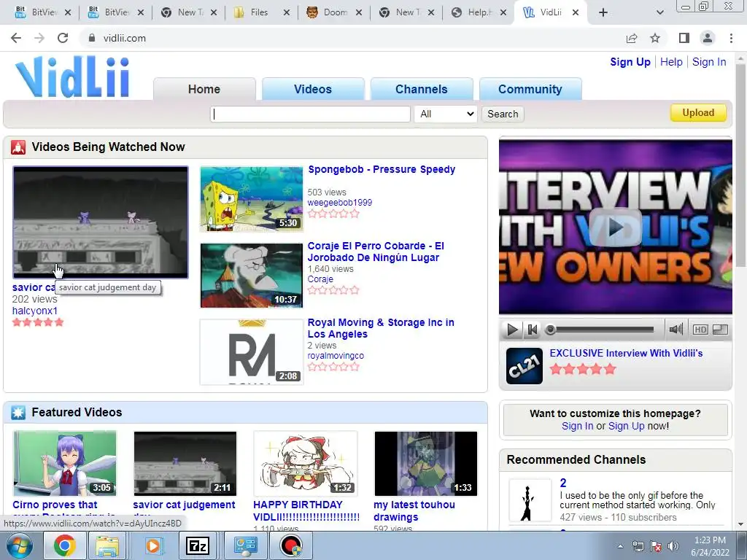Click Sign In in customize homepage box

point(578,426)
